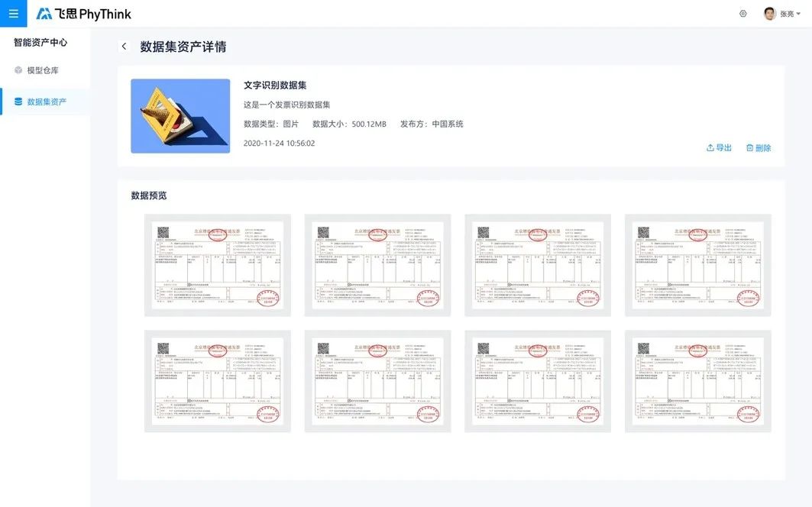Screen dimensions: 812x507
Task: Open the first invoice thumbnail in bottom row
Action: point(218,381)
